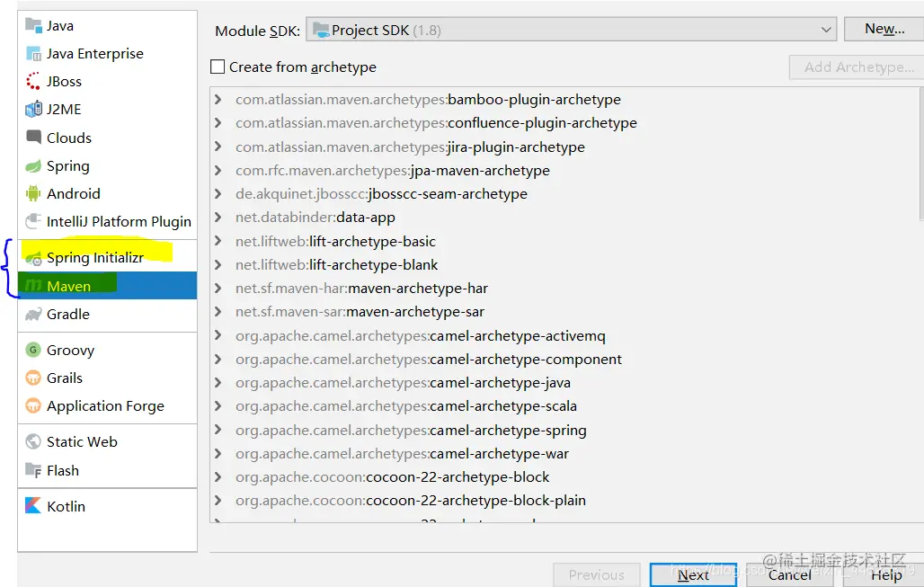Select Android project type
This screenshot has width=924, height=587.
(107, 193)
